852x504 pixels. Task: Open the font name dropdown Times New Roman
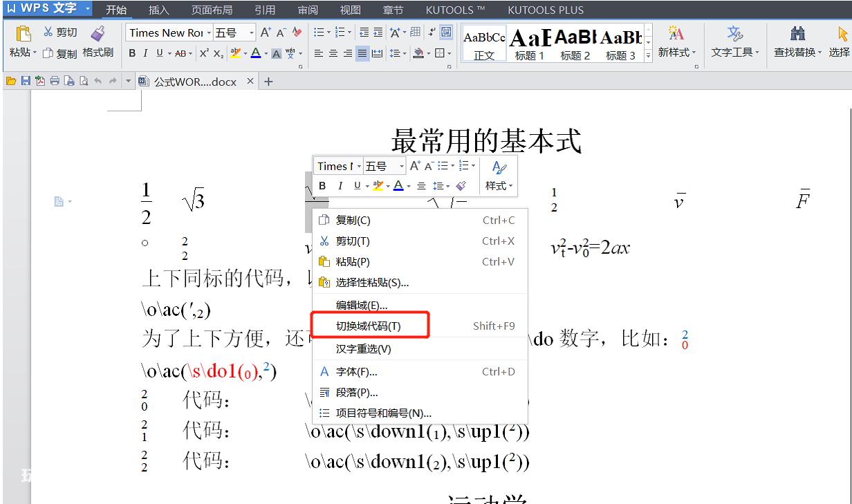(x=207, y=32)
